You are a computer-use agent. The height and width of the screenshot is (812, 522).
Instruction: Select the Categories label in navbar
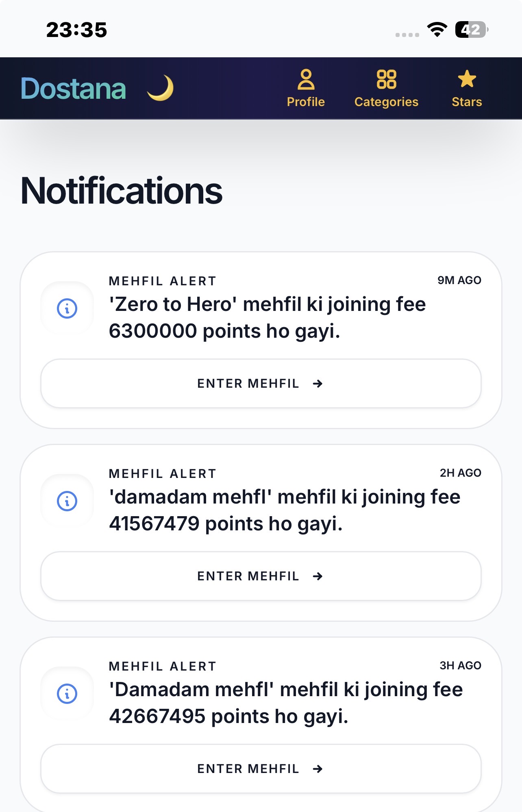coord(386,102)
